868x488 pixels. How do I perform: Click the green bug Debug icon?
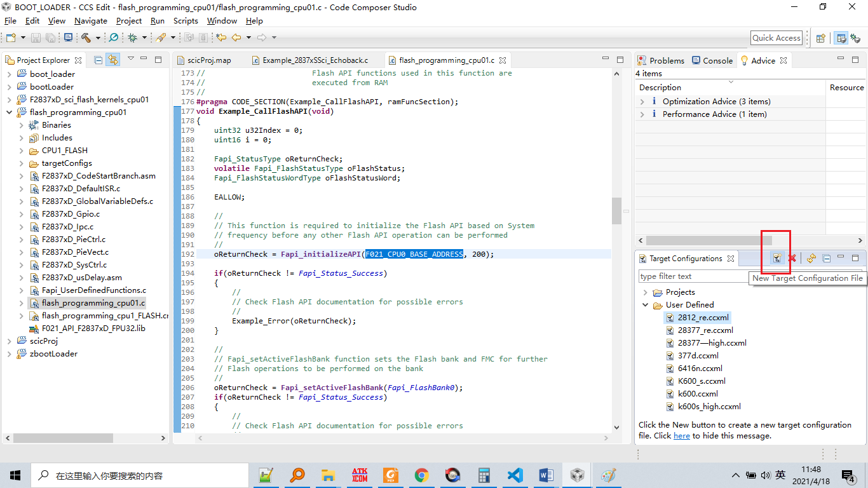pos(132,38)
